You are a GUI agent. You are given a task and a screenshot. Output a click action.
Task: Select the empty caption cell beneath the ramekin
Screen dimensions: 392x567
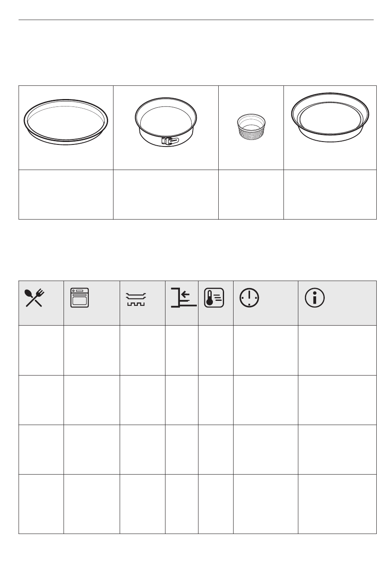(251, 194)
